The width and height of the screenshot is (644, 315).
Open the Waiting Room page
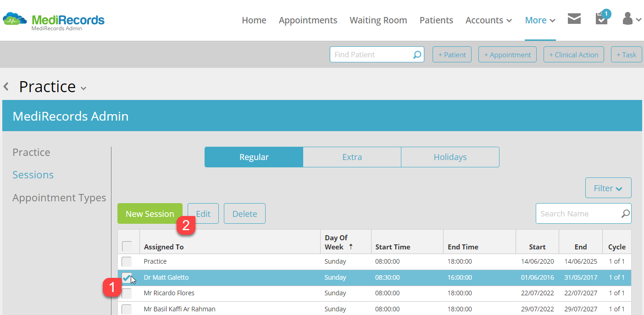(x=378, y=20)
